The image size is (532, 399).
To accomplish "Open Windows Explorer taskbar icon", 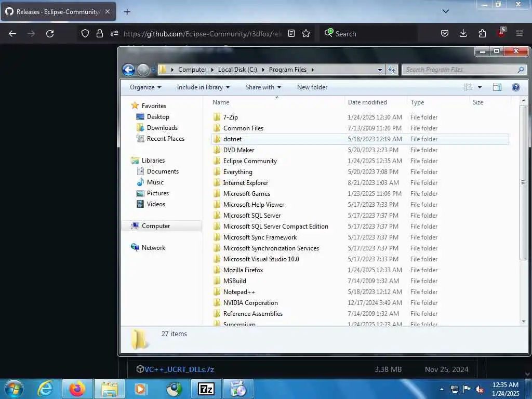I will pyautogui.click(x=109, y=389).
